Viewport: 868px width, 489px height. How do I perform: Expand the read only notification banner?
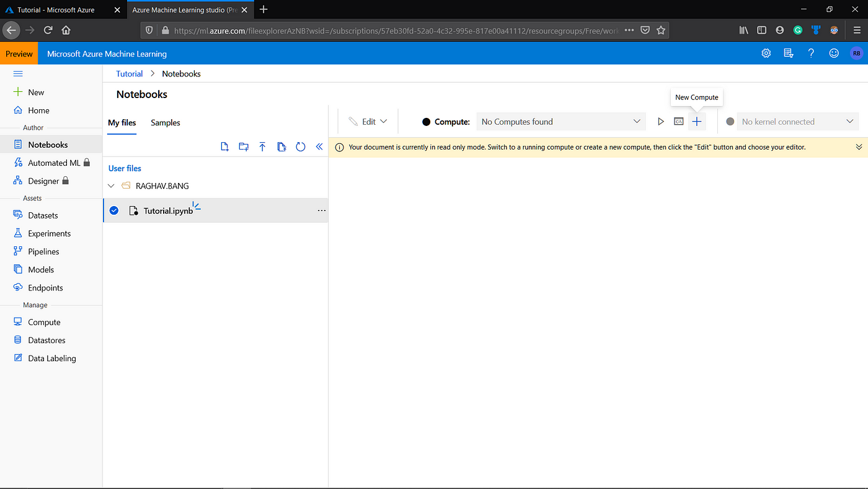tap(859, 147)
